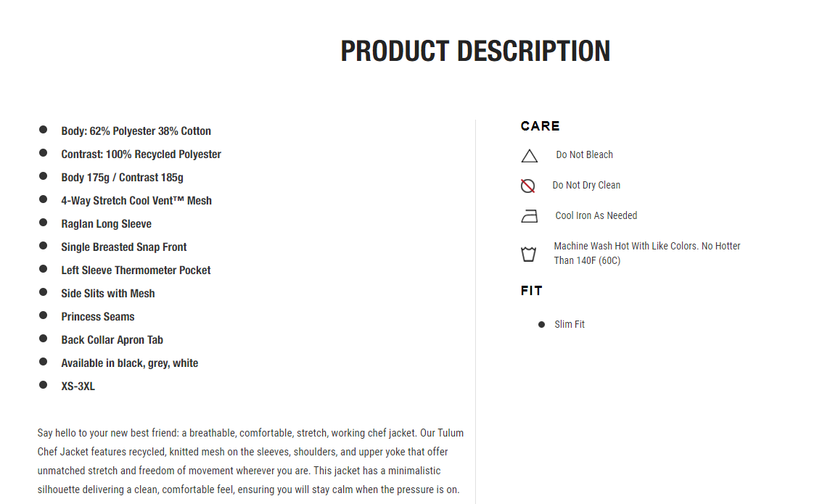Click the Machine Wash Hot instruction text
The width and height of the screenshot is (822, 504).
[647, 253]
